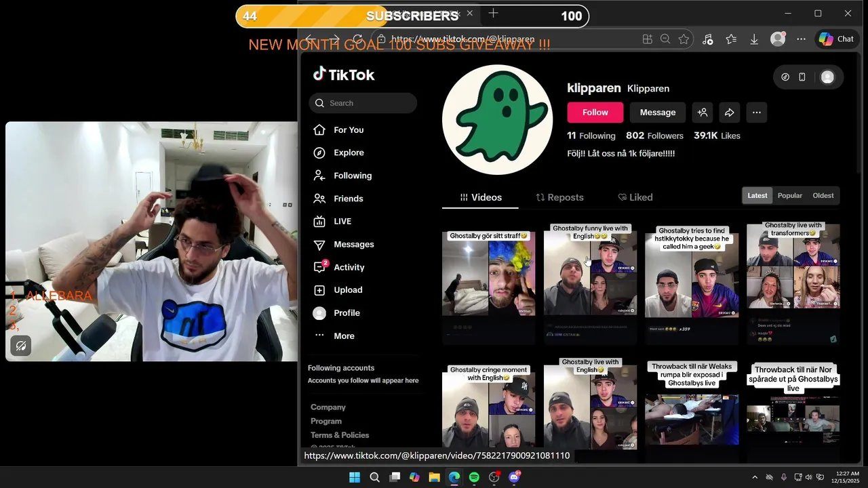Screen dimensions: 868x488
Task: Click the browser address bar URL
Action: [463, 39]
